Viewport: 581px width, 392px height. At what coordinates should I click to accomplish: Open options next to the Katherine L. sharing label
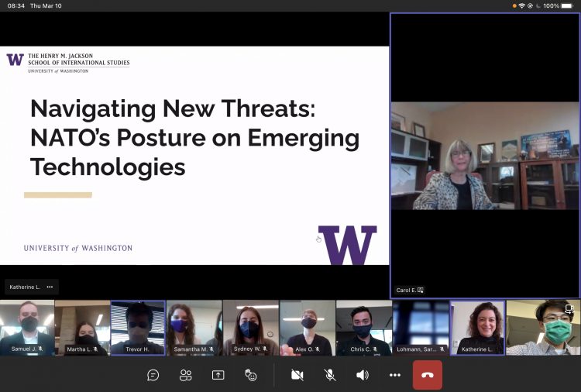coord(50,287)
